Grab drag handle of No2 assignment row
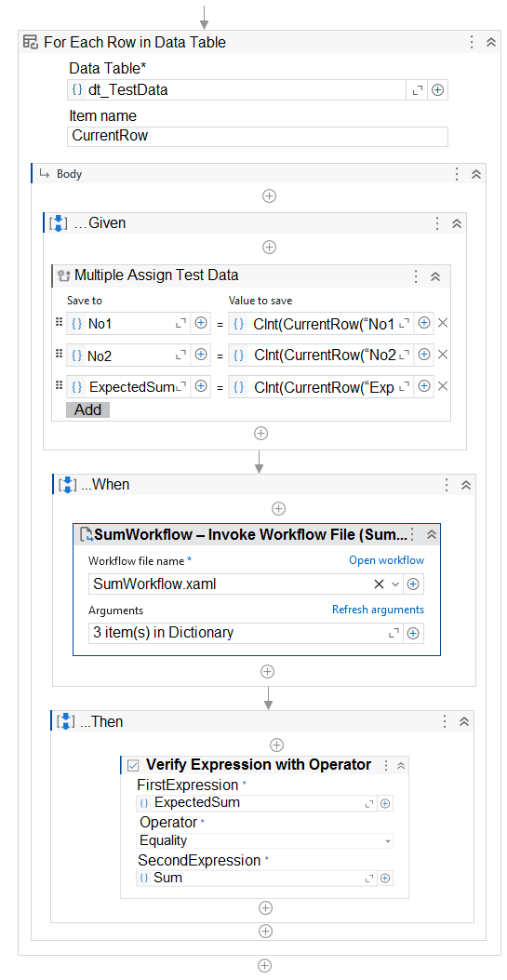 click(59, 354)
